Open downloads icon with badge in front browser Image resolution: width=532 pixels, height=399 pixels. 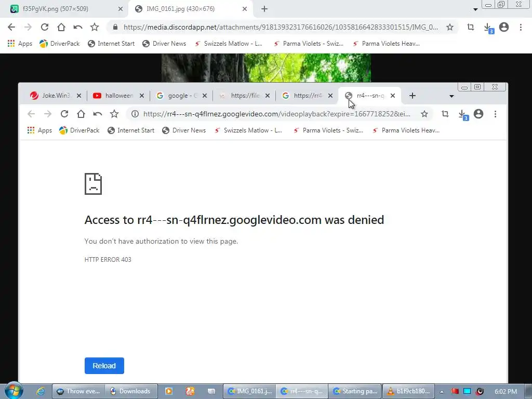(x=463, y=115)
